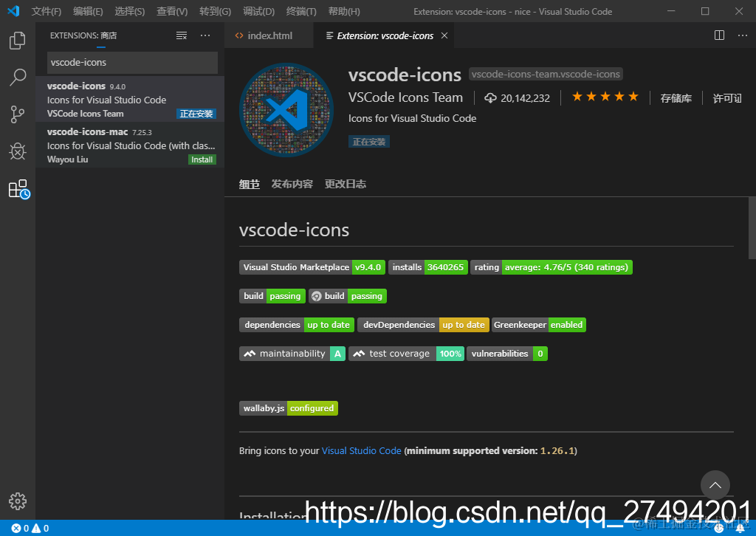
Task: Open the 存储库 repository link
Action: (x=676, y=98)
